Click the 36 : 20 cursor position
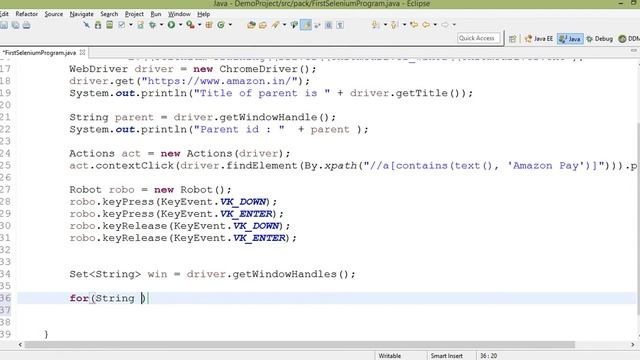This screenshot has height=360, width=640. pyautogui.click(x=489, y=356)
